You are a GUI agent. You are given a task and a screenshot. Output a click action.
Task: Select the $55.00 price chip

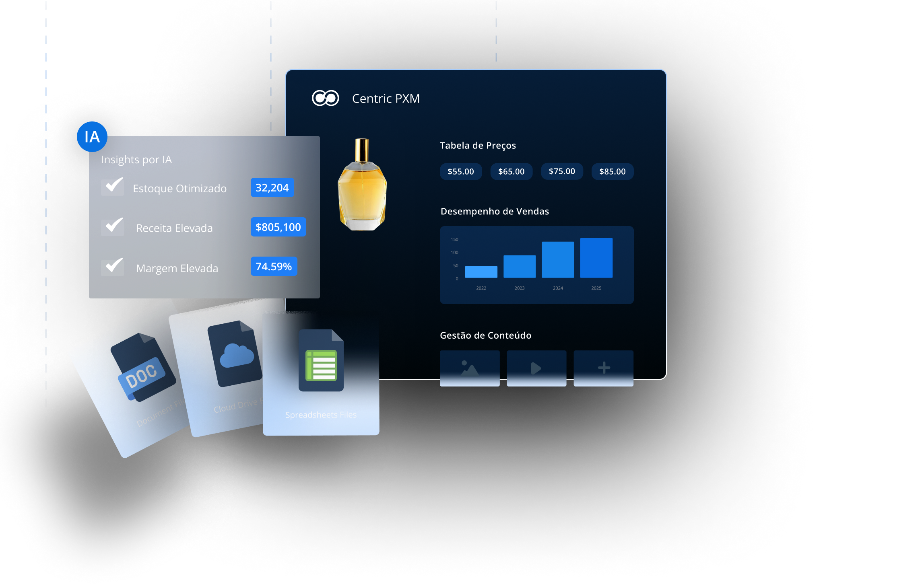461,172
